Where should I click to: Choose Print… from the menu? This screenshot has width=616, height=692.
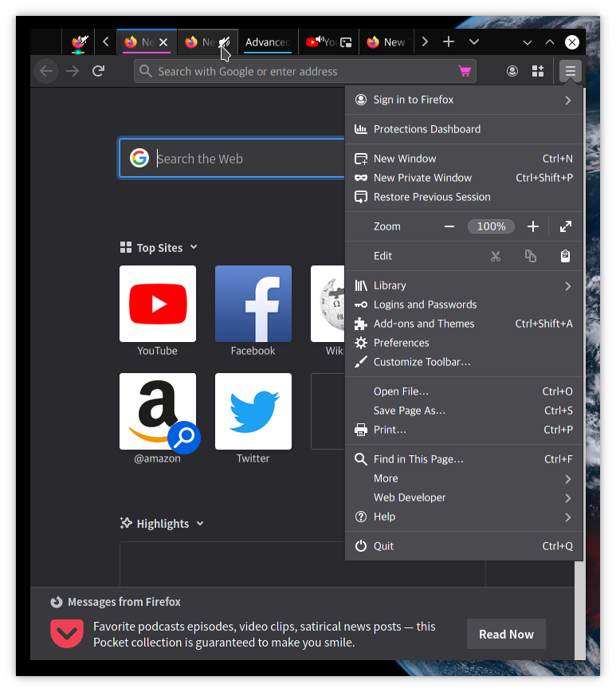464,430
